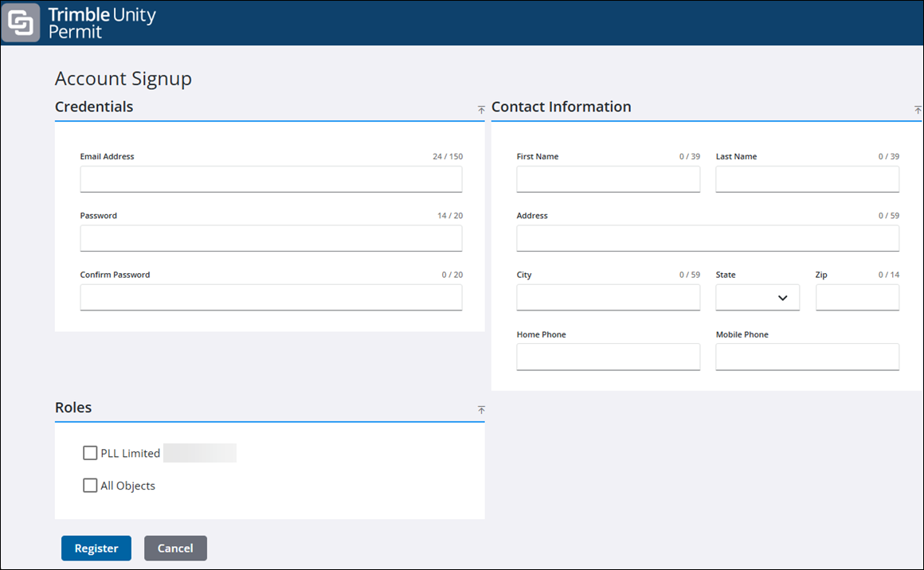Collapse the Roles section

(x=481, y=409)
